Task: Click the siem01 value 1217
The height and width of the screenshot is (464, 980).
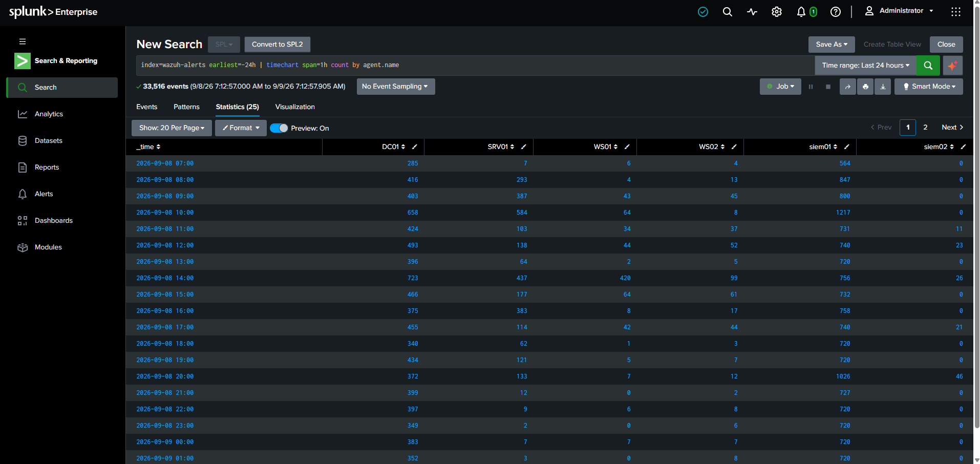Action: coord(843,213)
